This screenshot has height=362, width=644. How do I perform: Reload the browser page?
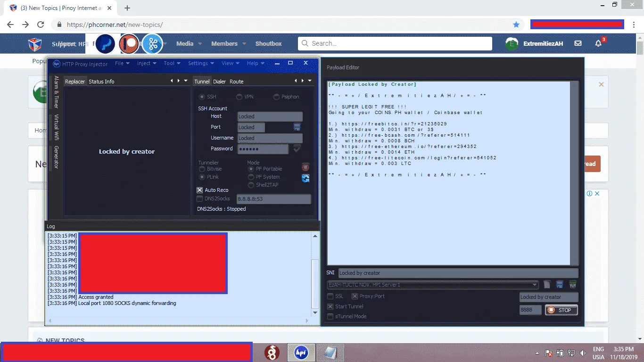tap(41, 25)
